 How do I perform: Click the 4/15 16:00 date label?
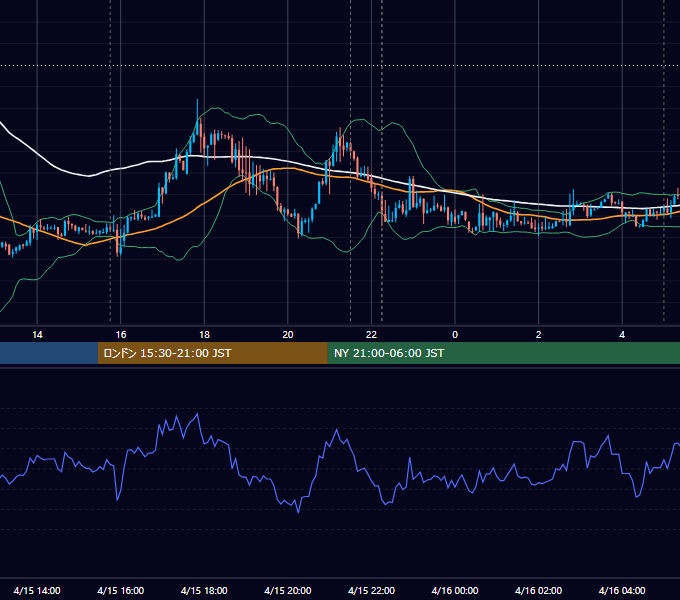tap(121, 590)
